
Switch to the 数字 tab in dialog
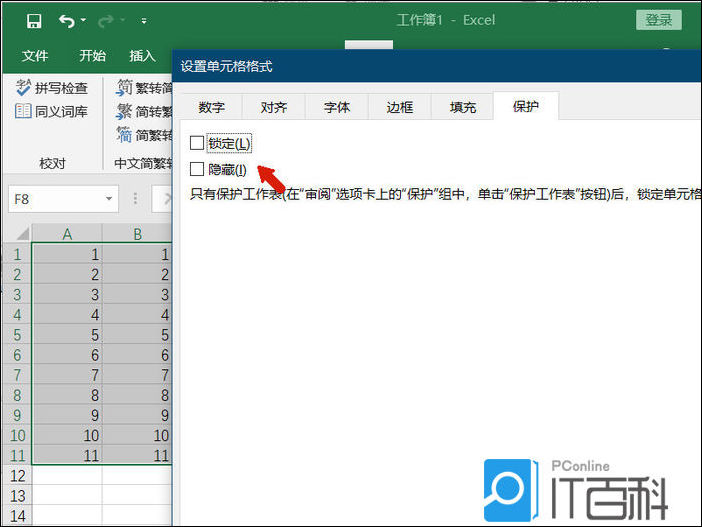pos(211,107)
